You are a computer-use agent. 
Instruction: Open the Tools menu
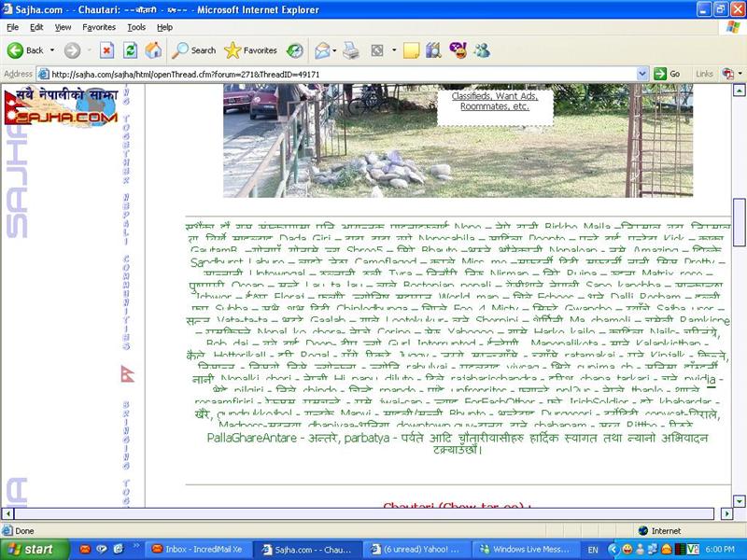(x=136, y=27)
